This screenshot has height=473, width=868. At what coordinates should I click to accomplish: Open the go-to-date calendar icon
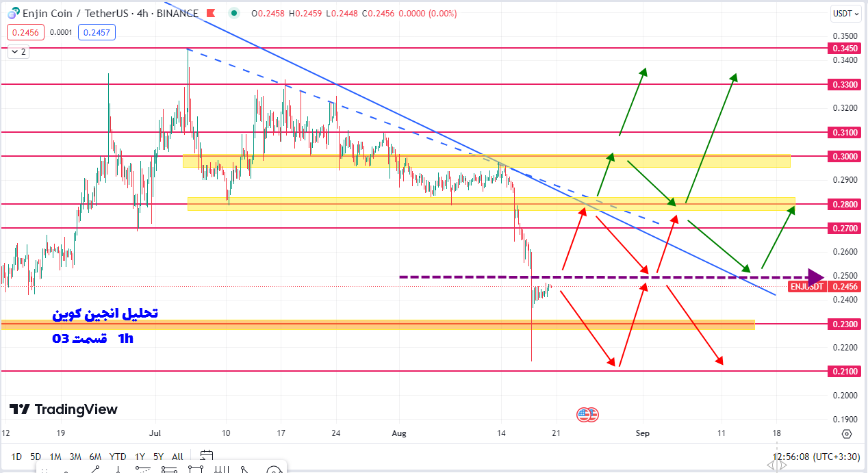point(206,456)
